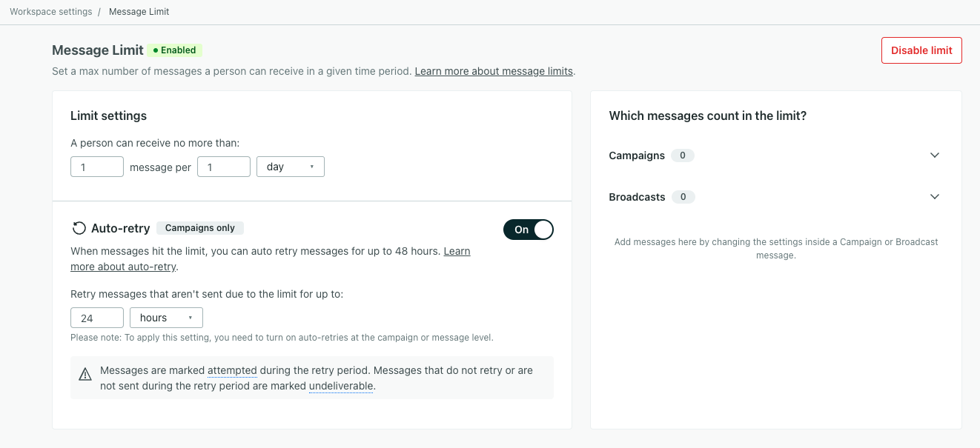Focus the message count input field
Image resolution: width=980 pixels, height=448 pixels.
click(x=97, y=167)
